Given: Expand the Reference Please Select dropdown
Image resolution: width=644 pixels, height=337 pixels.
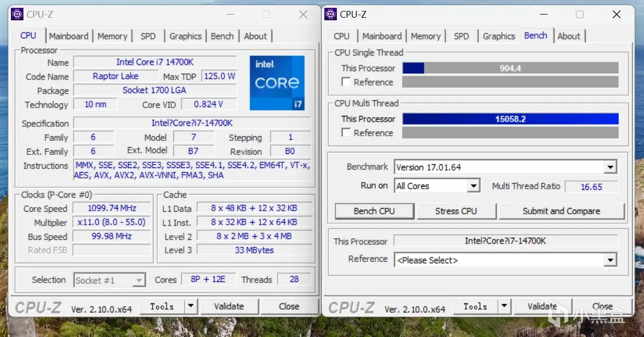Looking at the screenshot, I should tap(610, 260).
